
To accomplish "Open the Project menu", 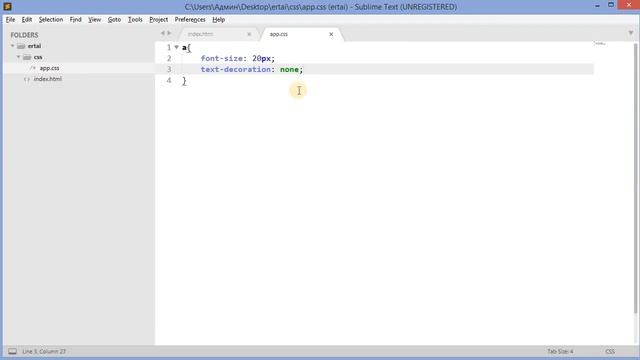I will tap(158, 20).
